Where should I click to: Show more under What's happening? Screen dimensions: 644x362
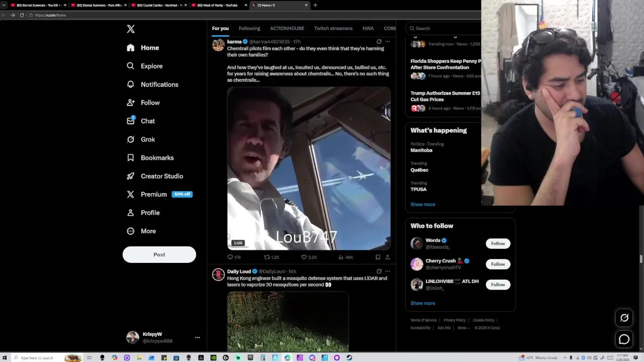pyautogui.click(x=423, y=205)
